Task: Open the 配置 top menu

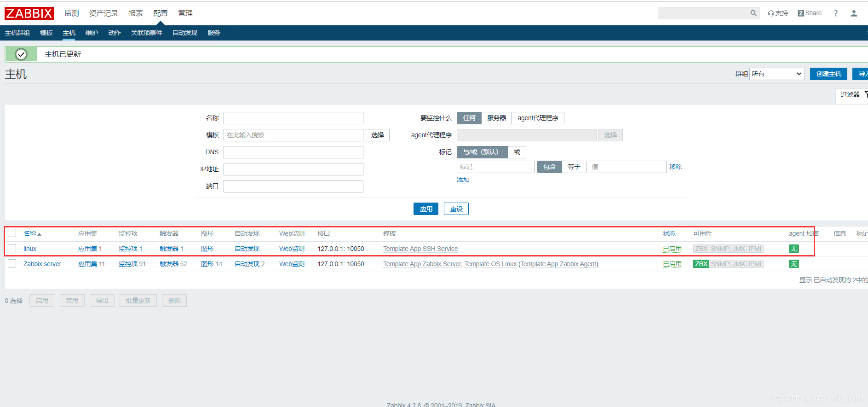Action: pyautogui.click(x=161, y=13)
